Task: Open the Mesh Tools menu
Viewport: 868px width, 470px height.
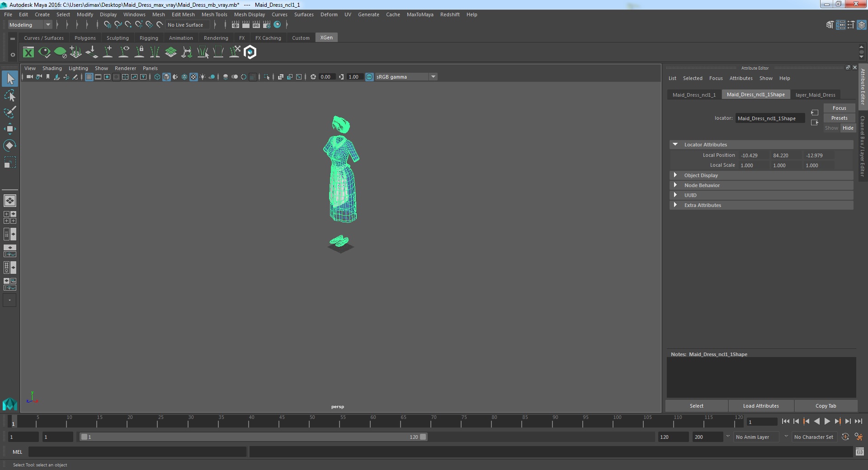Action: click(x=214, y=14)
